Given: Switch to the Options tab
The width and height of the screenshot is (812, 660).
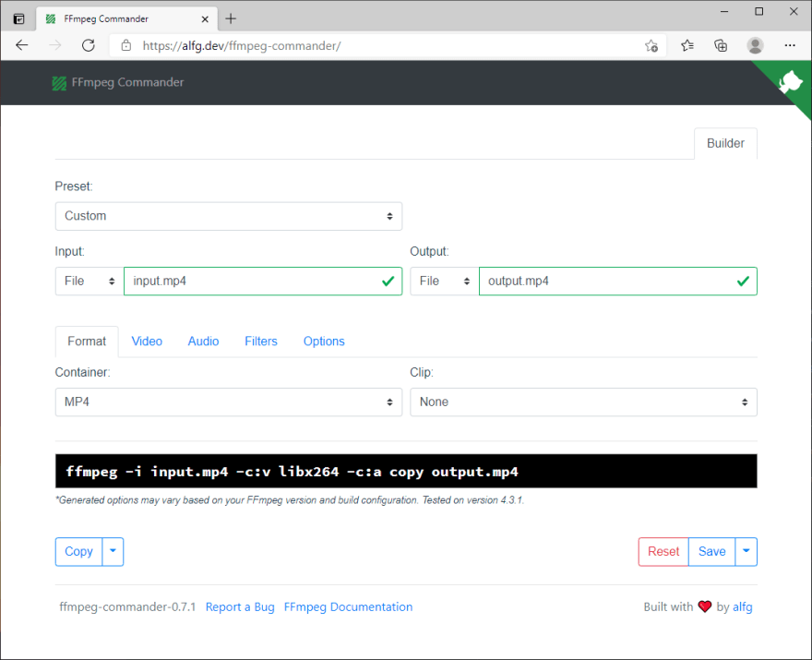Looking at the screenshot, I should pyautogui.click(x=324, y=342).
